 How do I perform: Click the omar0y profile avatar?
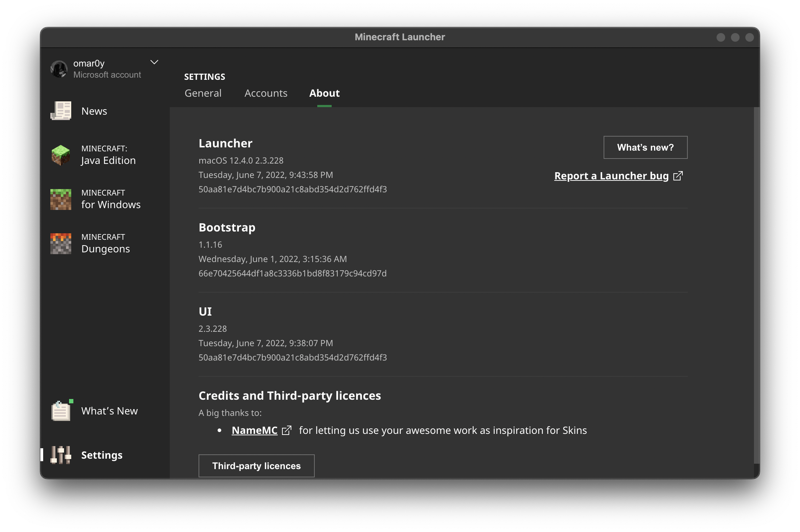click(59, 69)
